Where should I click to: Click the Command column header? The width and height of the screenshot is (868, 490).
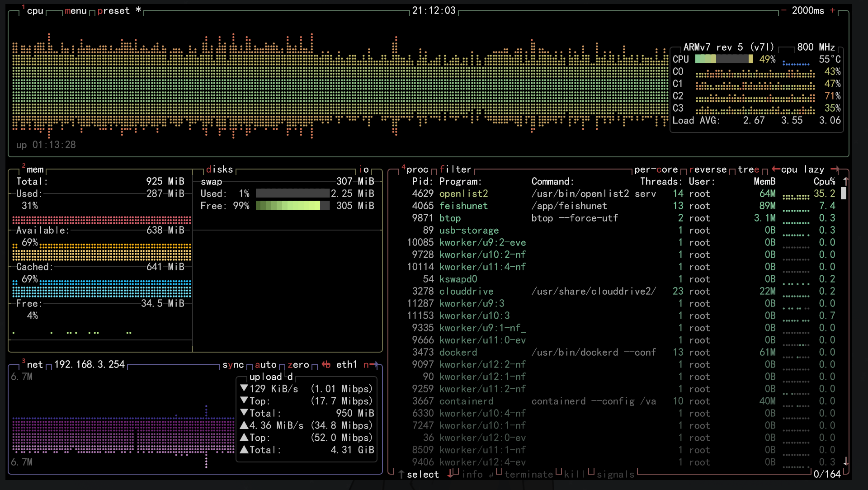(553, 182)
